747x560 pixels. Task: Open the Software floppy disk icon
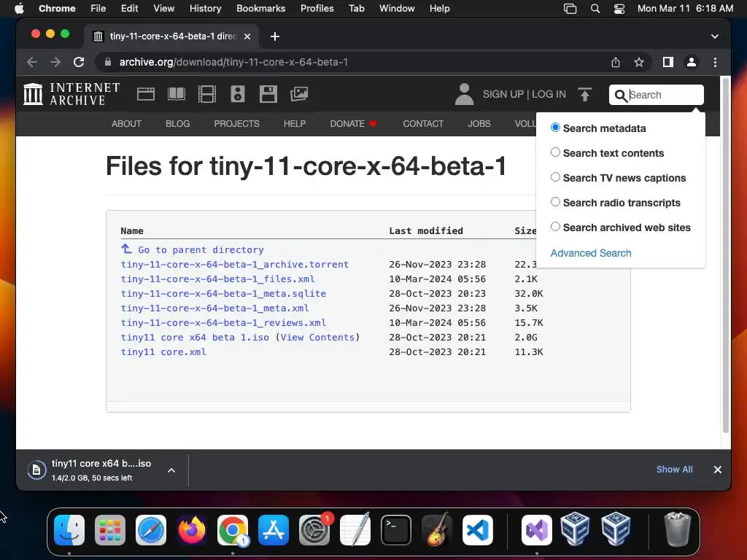[x=268, y=94]
